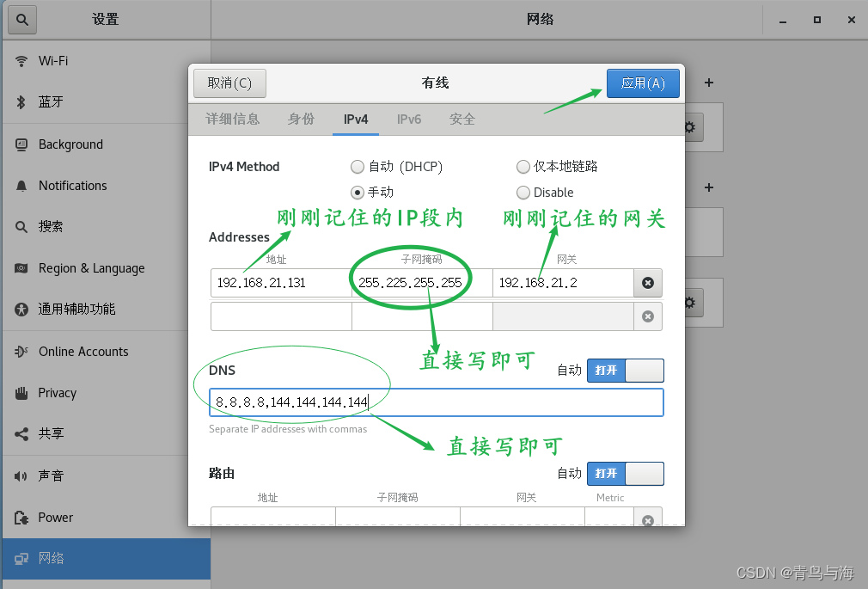This screenshot has height=589, width=868.
Task: Select 网络 network panel in sidebar
Action: point(107,559)
